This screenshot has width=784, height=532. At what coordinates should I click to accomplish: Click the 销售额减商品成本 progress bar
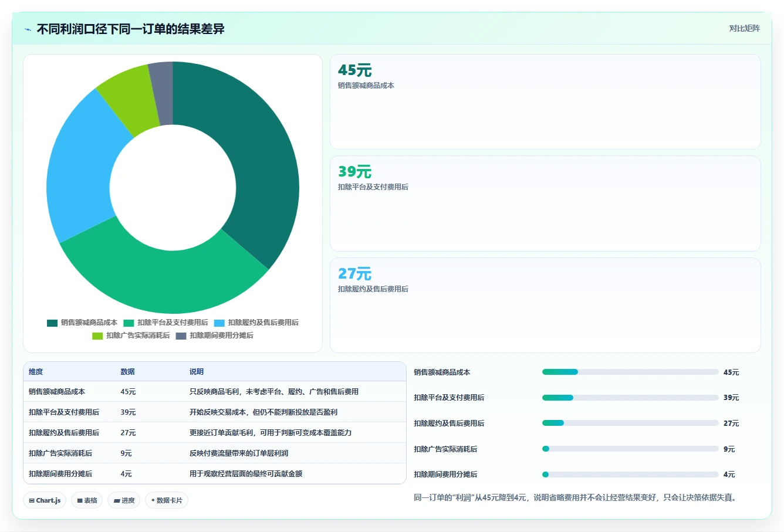point(630,372)
